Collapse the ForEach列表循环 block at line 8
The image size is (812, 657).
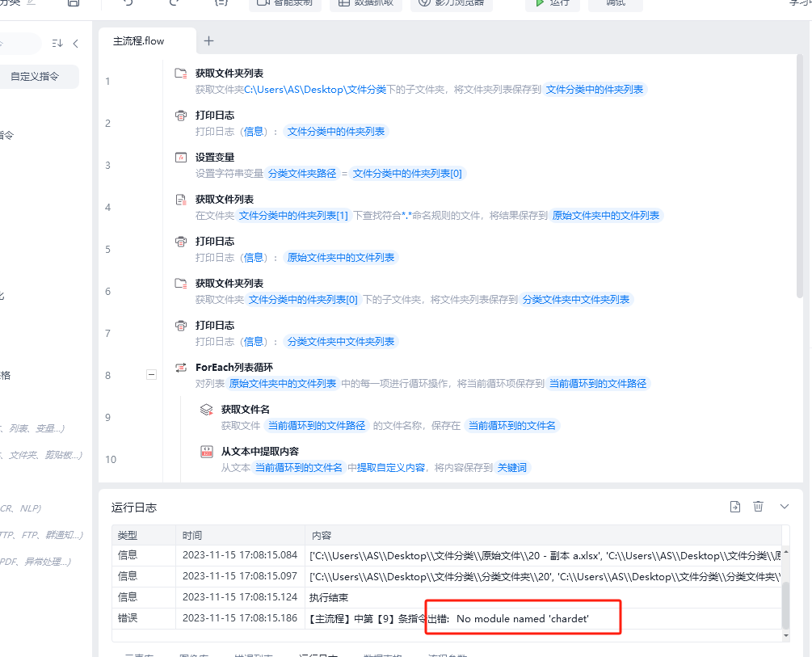(151, 374)
